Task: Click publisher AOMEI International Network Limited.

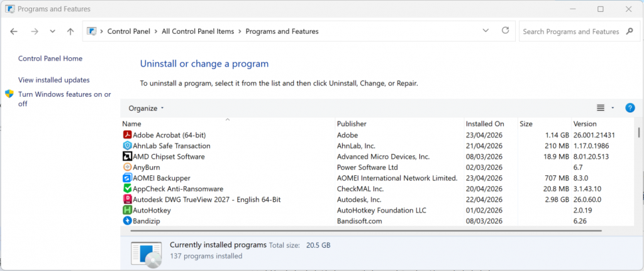Action: pos(397,178)
